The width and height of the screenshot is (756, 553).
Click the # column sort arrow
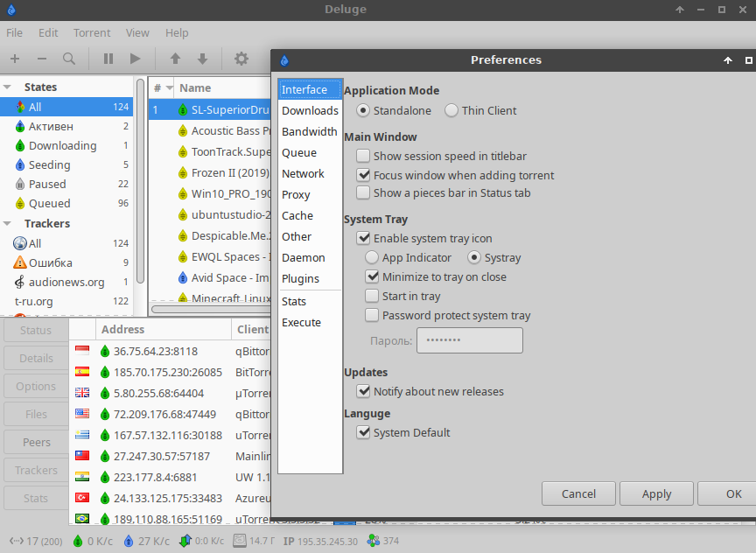coord(169,88)
